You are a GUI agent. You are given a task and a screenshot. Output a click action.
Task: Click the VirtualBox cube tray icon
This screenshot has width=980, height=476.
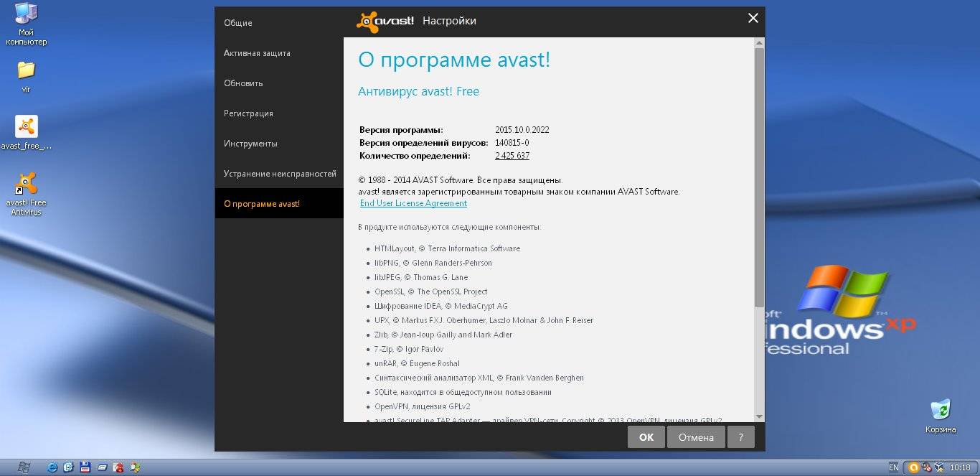(938, 467)
